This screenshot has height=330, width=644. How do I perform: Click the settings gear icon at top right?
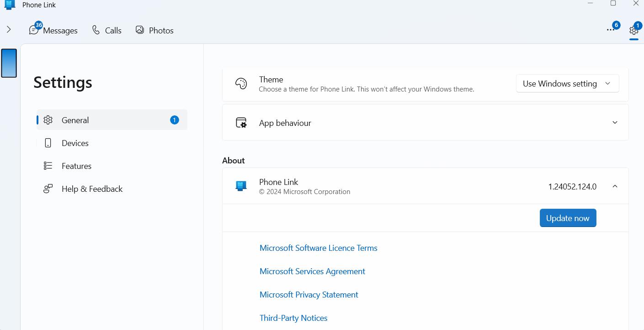click(633, 30)
